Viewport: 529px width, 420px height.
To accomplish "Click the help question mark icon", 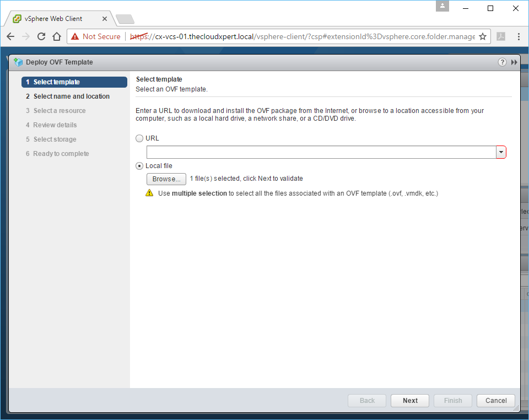I will [x=502, y=62].
